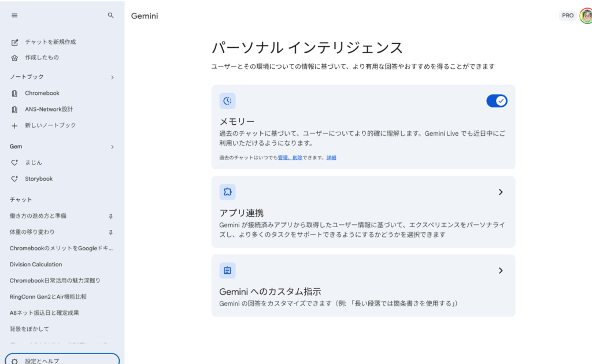592x364 pixels.
Task: Open the Chromebook notebook
Action: tap(42, 94)
